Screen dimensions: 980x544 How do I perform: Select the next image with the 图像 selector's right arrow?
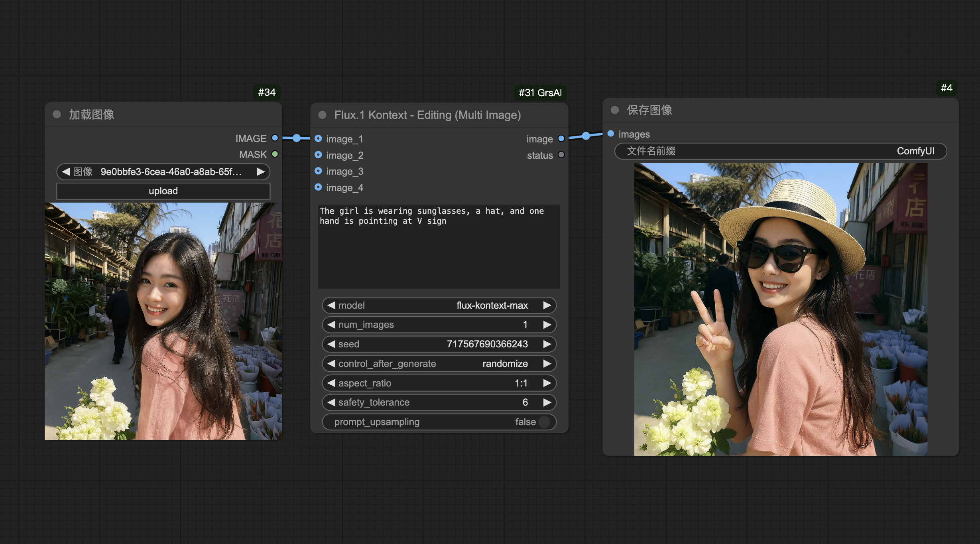pos(261,172)
